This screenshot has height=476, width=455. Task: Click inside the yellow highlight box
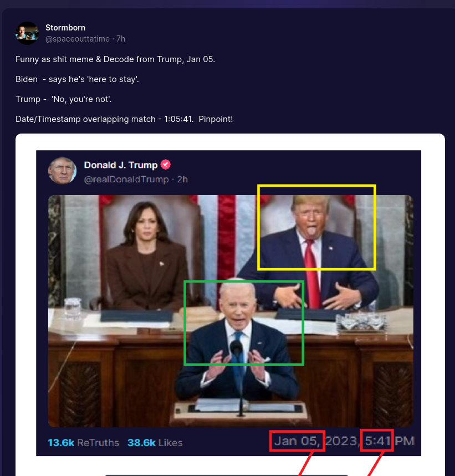point(316,227)
